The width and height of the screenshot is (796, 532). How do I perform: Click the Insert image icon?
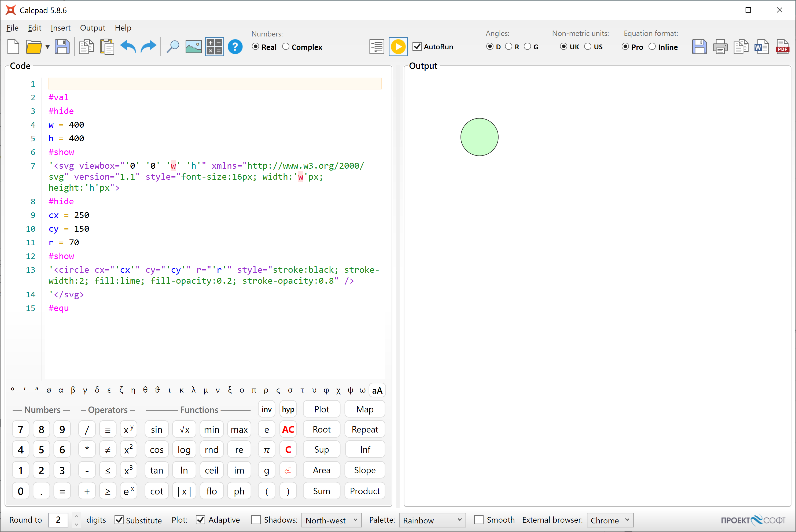point(193,47)
